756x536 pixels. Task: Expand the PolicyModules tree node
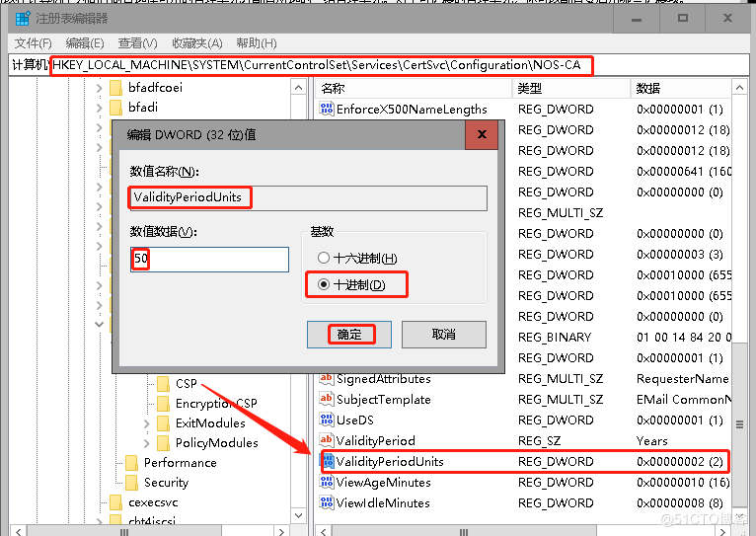[147, 443]
